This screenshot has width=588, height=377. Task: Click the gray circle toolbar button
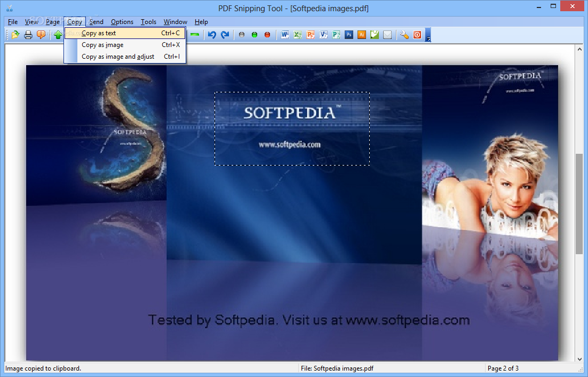click(x=242, y=35)
